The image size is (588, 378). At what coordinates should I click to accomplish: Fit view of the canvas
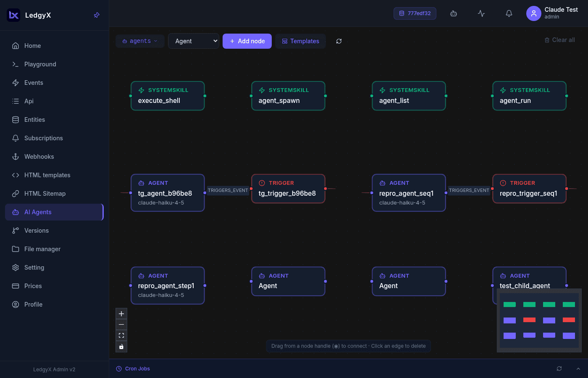coord(121,336)
